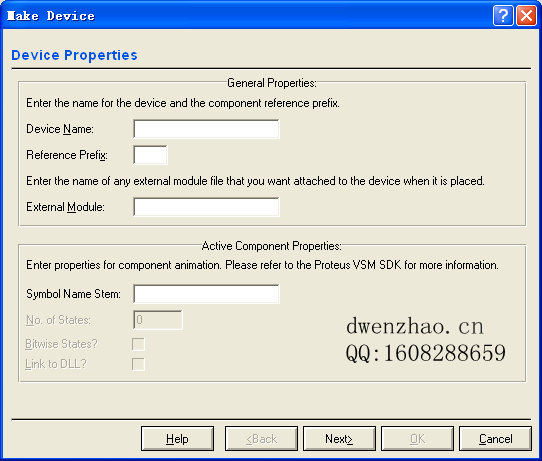Enable the Link to DLL checkbox
Viewport: 542px width, 461px height.
tap(138, 364)
